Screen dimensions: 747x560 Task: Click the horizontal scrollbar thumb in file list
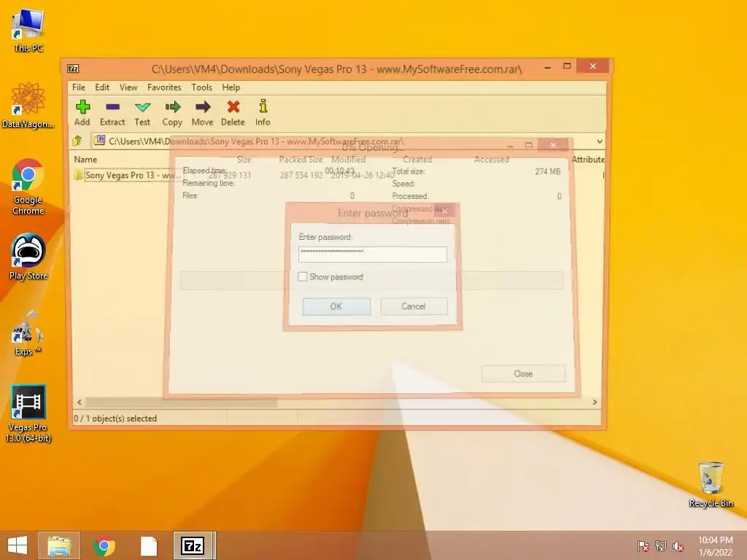tap(181, 402)
